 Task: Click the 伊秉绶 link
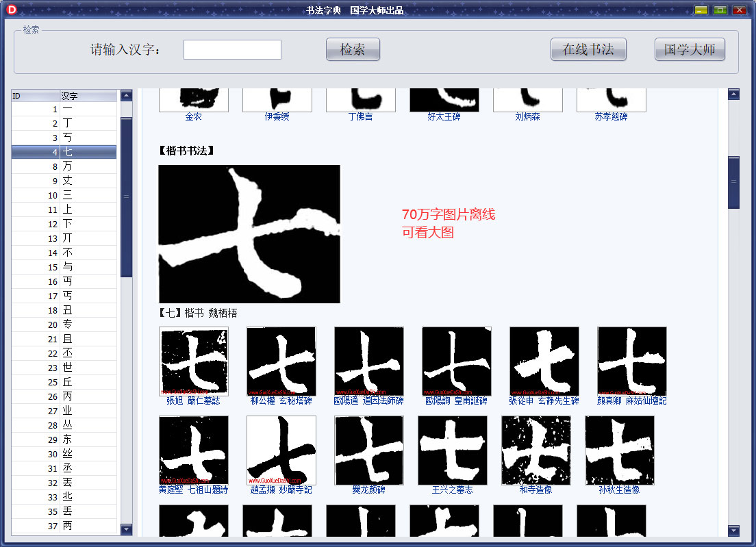277,116
